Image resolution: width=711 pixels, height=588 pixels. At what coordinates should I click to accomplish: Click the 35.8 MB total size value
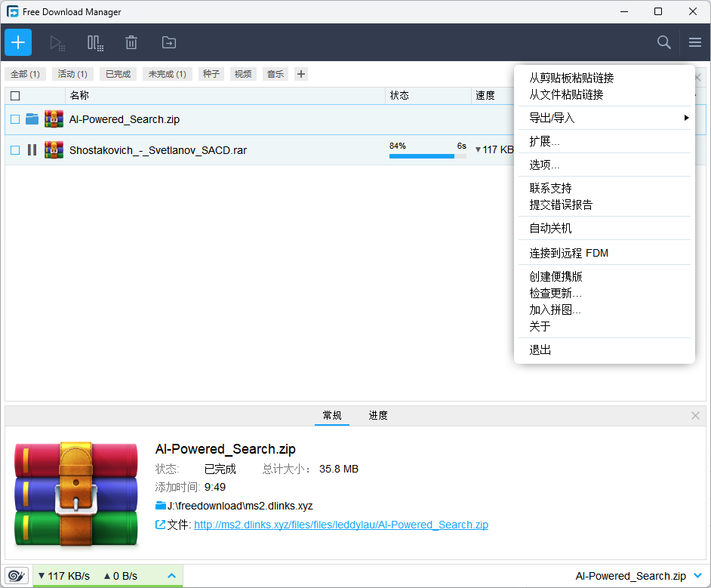coord(339,469)
